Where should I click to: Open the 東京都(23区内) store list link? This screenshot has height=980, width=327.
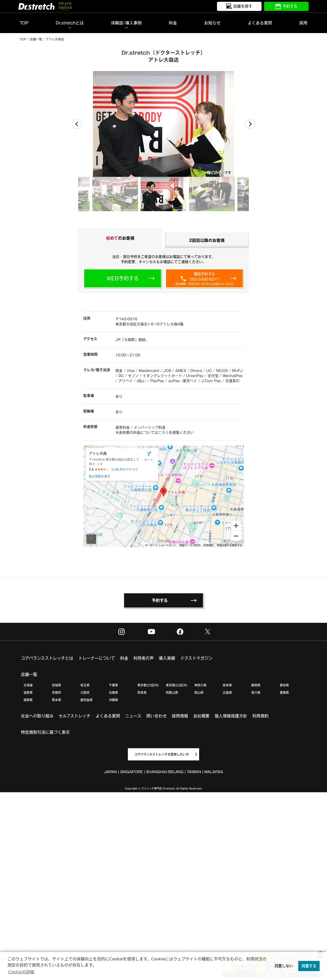tap(148, 685)
